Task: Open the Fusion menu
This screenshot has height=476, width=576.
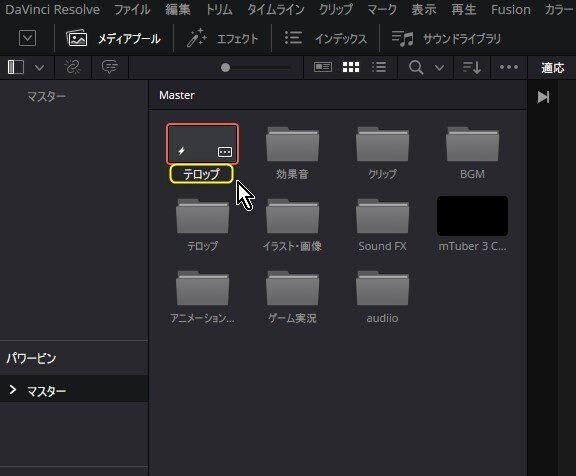Action: pyautogui.click(x=511, y=10)
